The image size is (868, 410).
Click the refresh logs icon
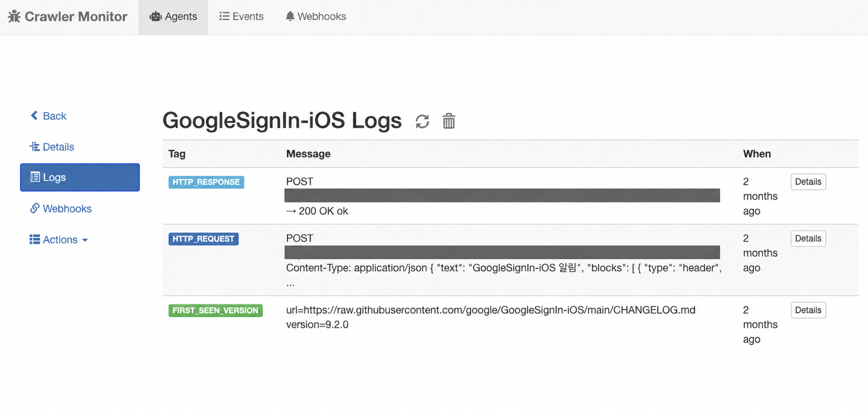[x=422, y=121]
